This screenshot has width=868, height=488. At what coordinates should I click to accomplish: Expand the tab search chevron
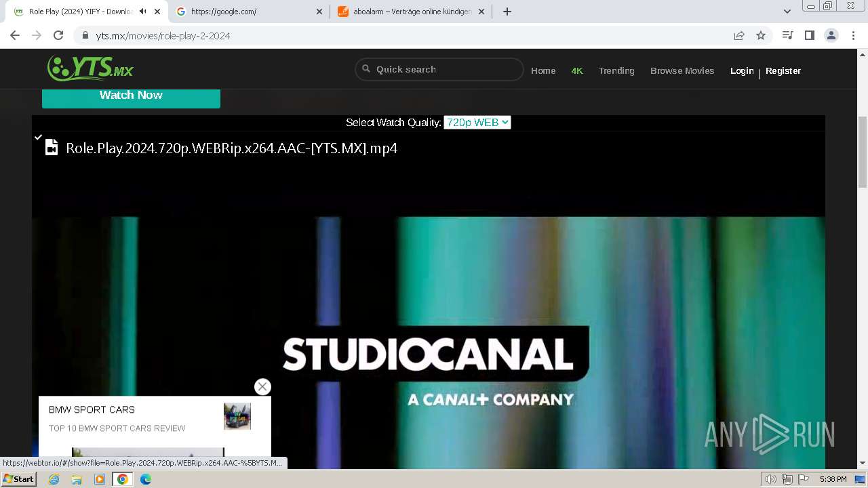click(787, 12)
